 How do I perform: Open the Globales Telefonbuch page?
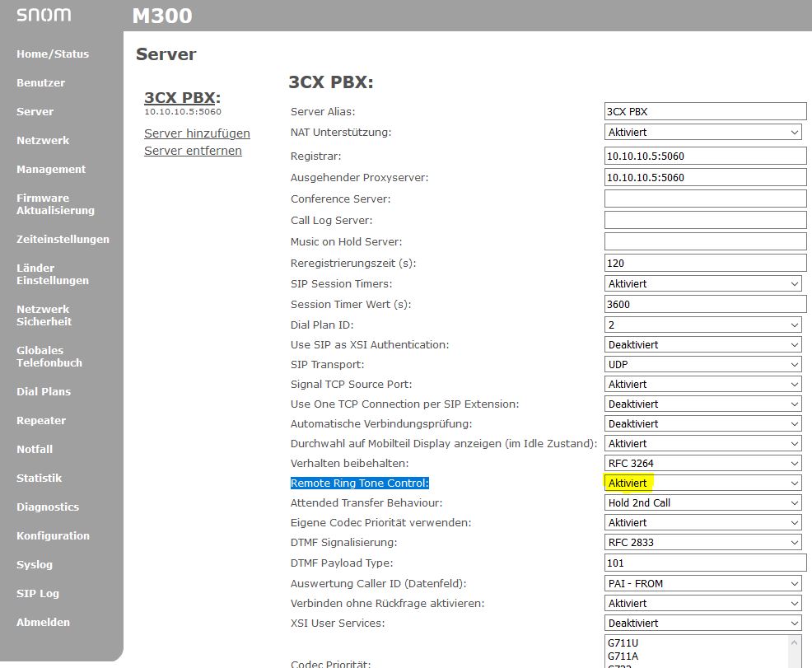[x=49, y=357]
